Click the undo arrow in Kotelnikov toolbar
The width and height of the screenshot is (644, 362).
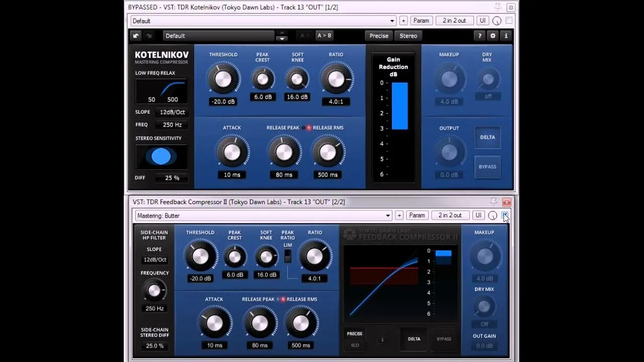(x=136, y=36)
